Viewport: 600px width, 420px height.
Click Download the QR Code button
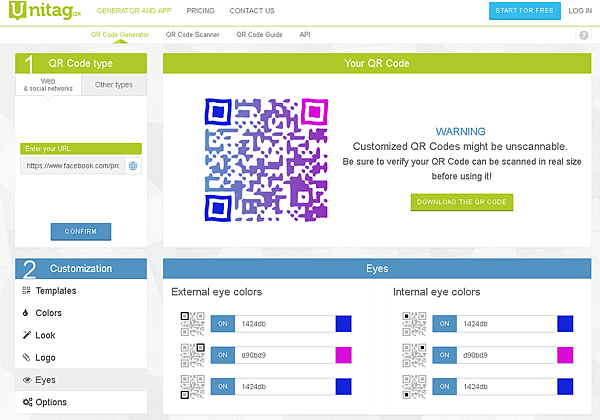(x=462, y=202)
